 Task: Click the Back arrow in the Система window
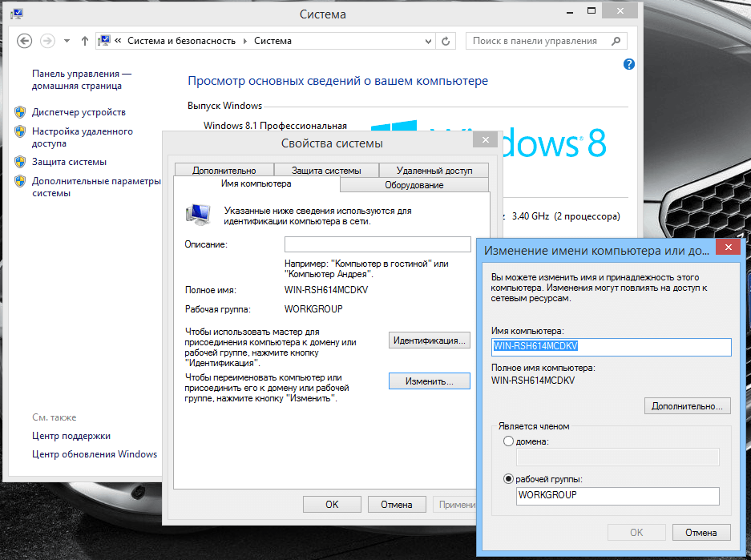tap(24, 41)
